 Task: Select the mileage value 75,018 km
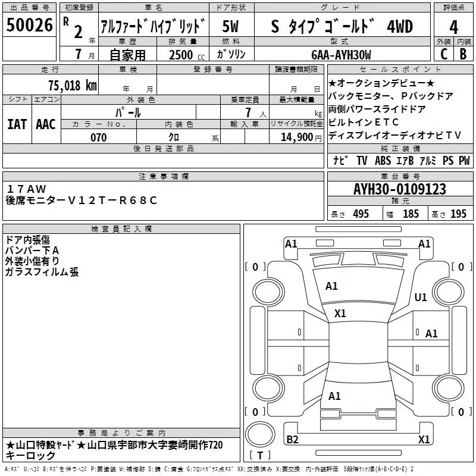point(71,85)
